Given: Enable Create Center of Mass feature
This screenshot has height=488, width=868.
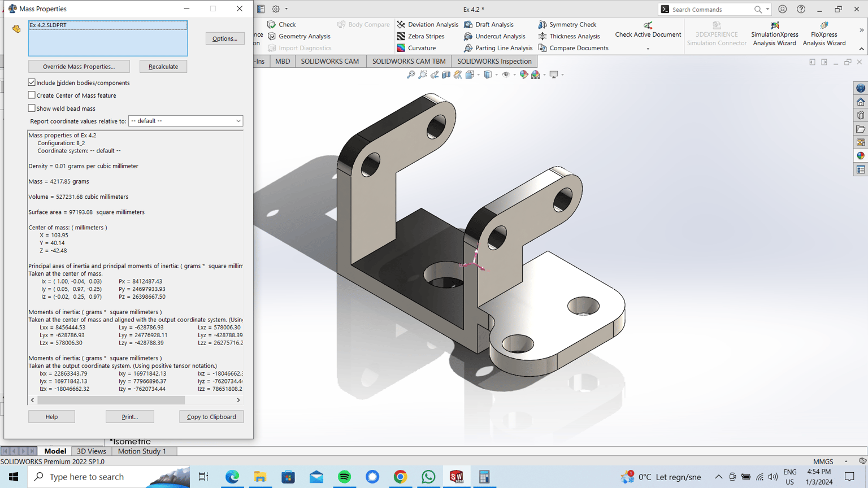Looking at the screenshot, I should pyautogui.click(x=32, y=95).
